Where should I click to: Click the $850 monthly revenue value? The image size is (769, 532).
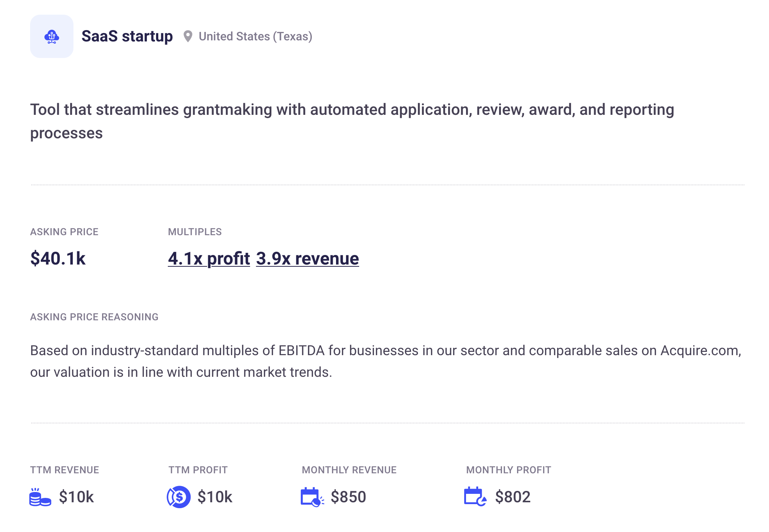tap(348, 497)
